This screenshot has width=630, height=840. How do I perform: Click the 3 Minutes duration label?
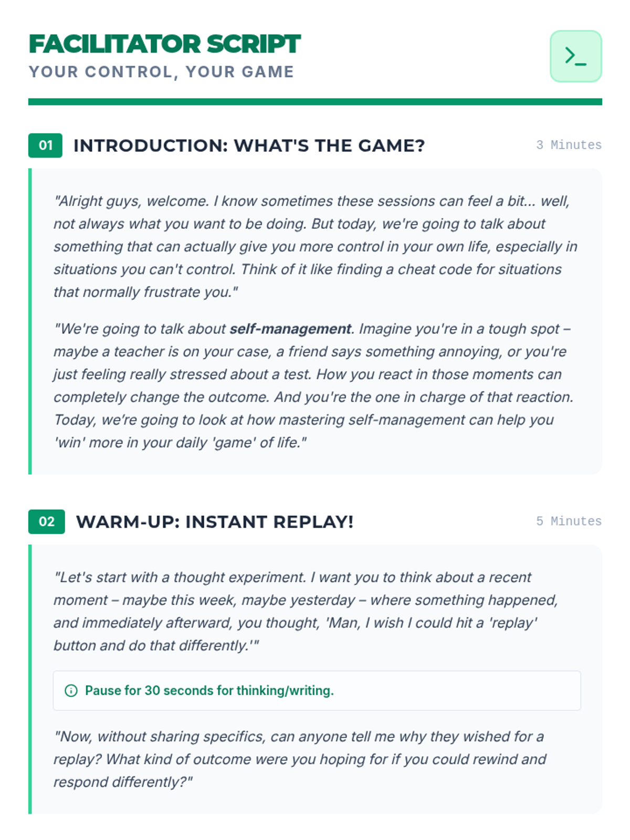(569, 145)
